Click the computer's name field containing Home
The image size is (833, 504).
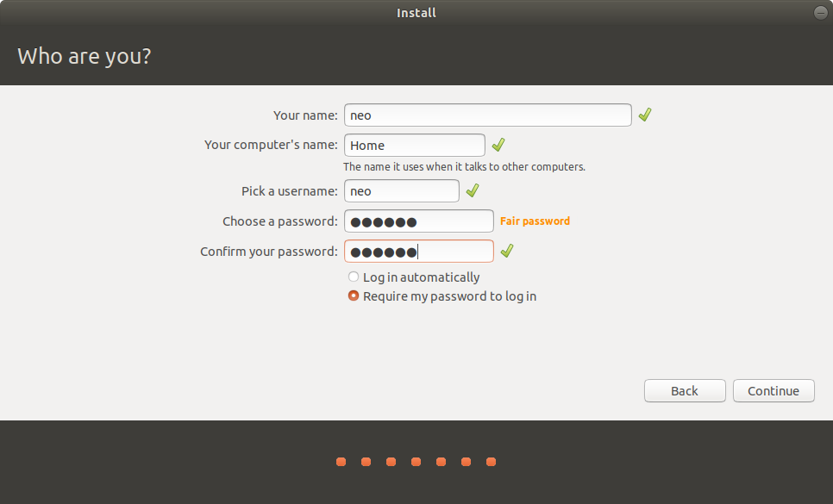pyautogui.click(x=415, y=146)
